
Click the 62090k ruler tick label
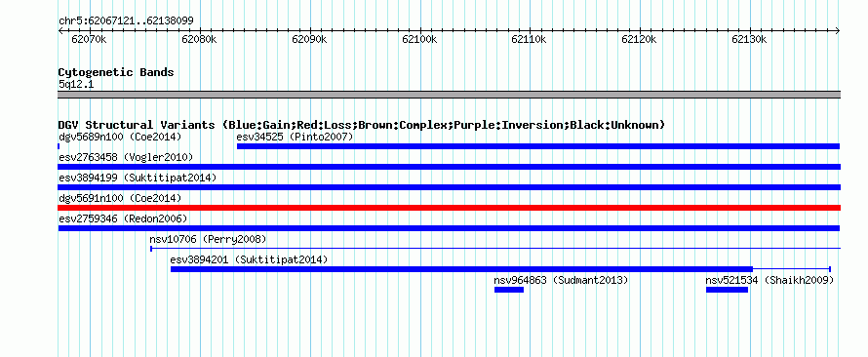coord(309,39)
